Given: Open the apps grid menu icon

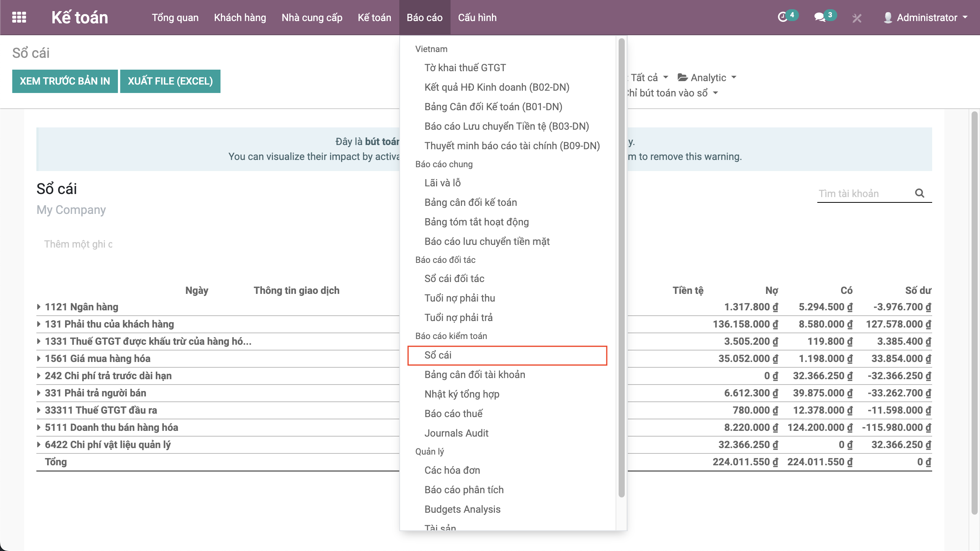Looking at the screenshot, I should 19,18.
